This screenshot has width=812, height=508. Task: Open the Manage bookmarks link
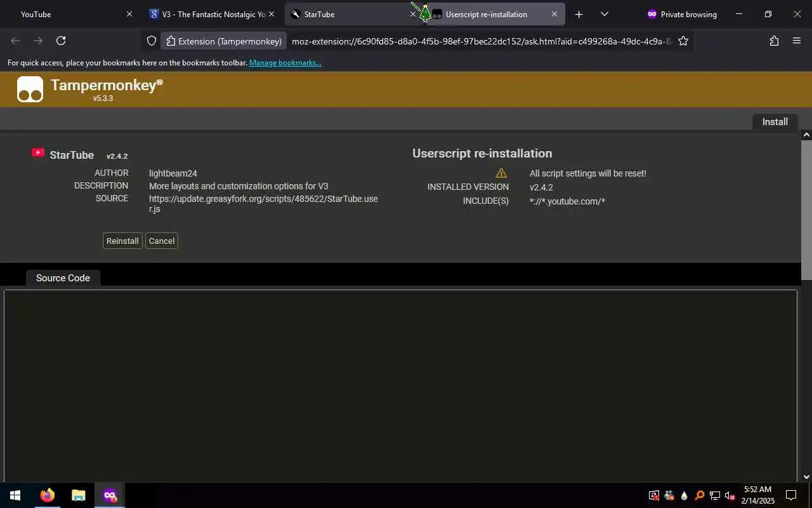[x=285, y=63]
